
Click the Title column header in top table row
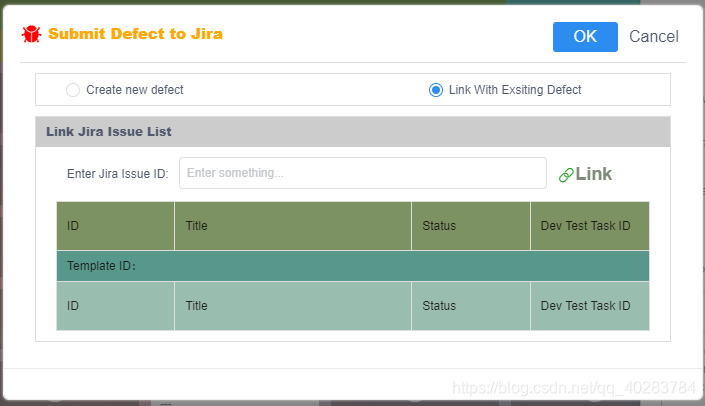[293, 226]
